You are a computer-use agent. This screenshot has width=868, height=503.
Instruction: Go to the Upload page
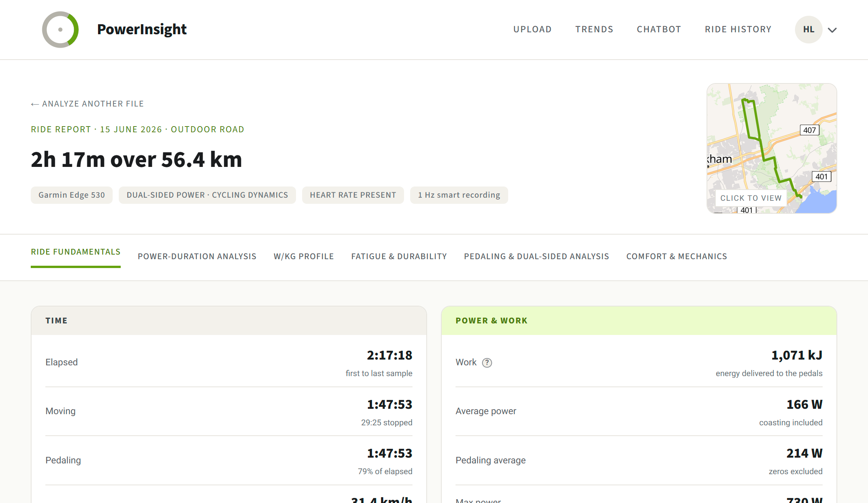(x=532, y=30)
